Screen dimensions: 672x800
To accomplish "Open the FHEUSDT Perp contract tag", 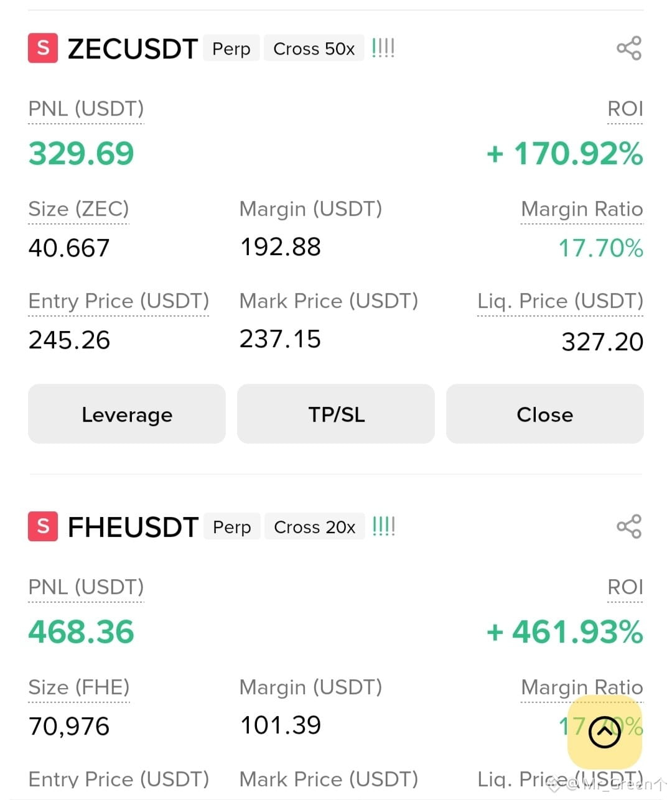I will click(231, 527).
